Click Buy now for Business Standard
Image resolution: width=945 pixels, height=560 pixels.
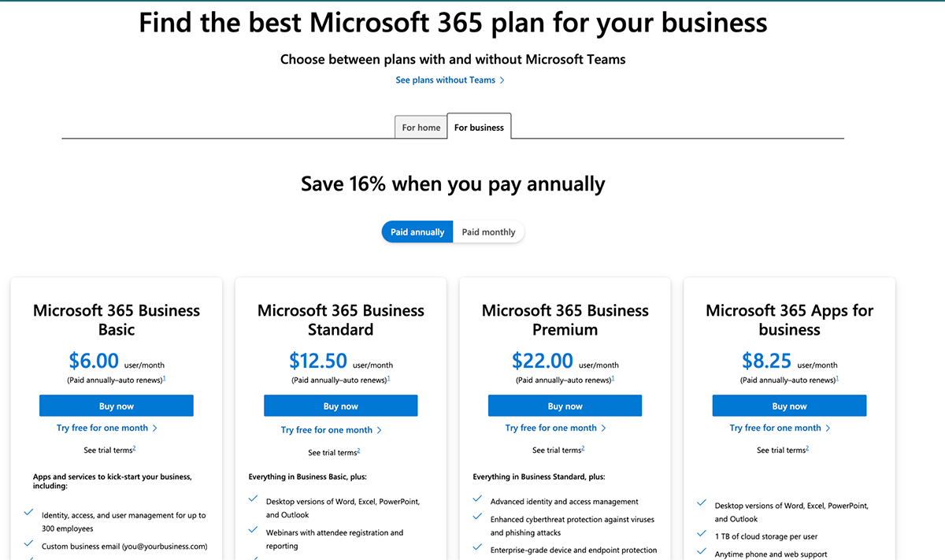[x=340, y=405]
